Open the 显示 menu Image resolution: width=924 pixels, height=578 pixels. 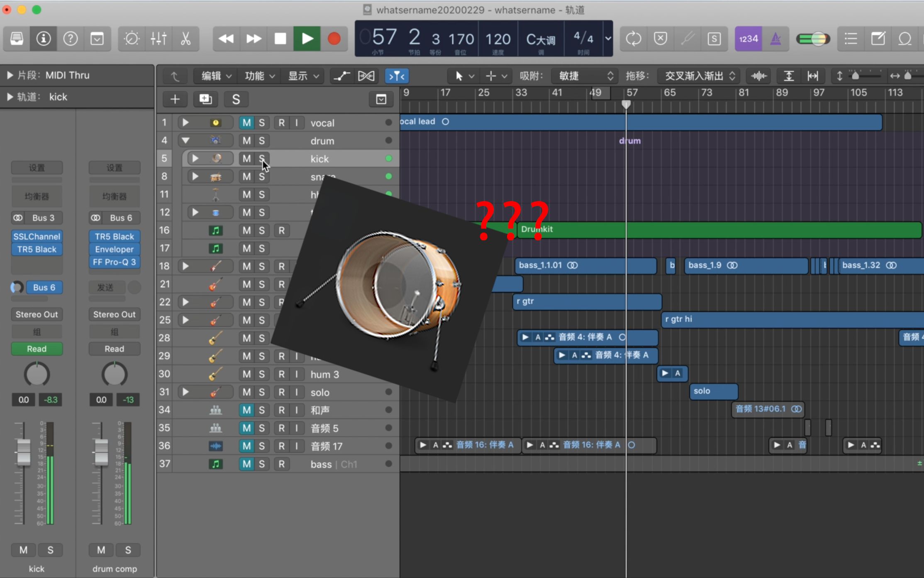[x=303, y=76]
